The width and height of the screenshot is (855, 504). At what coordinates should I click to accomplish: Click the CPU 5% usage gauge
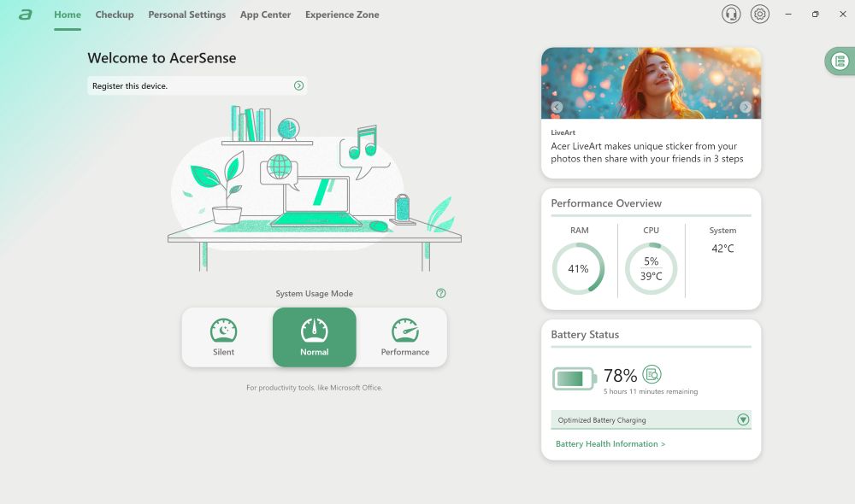[x=651, y=268]
